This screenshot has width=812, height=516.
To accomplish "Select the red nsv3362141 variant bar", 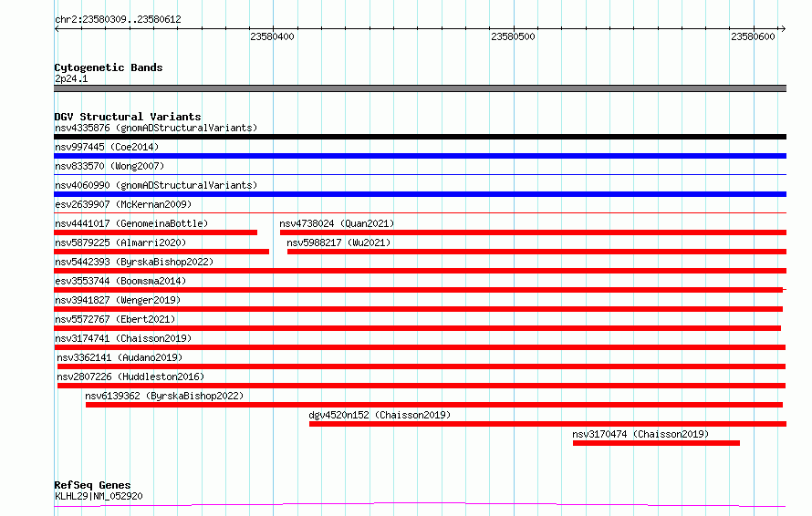I will point(422,366).
